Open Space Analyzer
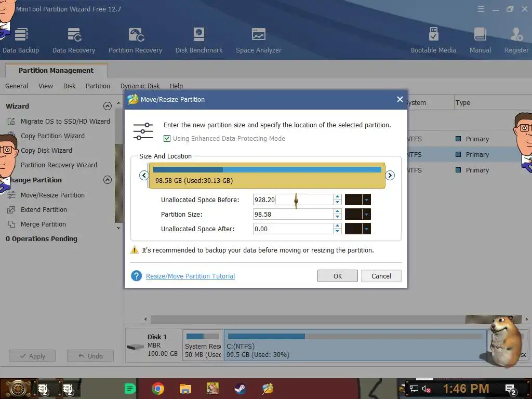This screenshot has height=399, width=532. tap(259, 41)
